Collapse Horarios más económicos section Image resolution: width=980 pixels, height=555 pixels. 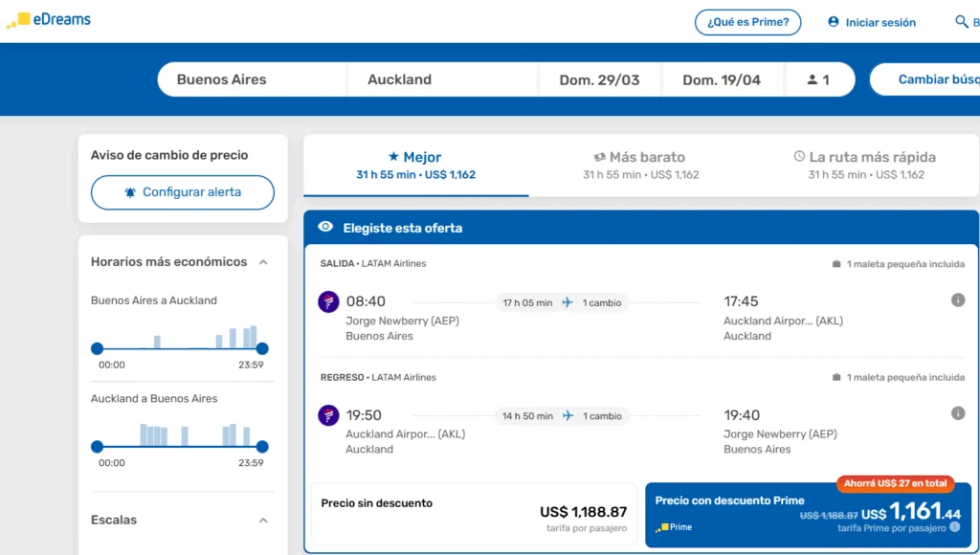tap(263, 262)
